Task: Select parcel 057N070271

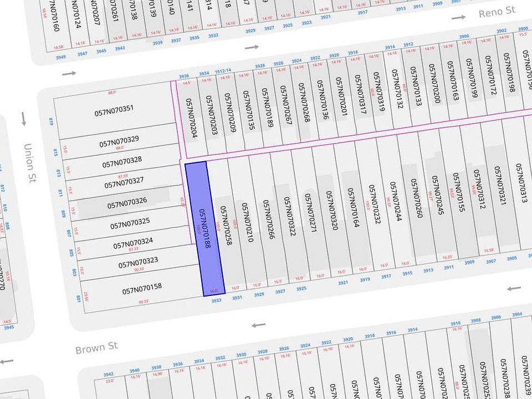Action: pyautogui.click(x=310, y=213)
